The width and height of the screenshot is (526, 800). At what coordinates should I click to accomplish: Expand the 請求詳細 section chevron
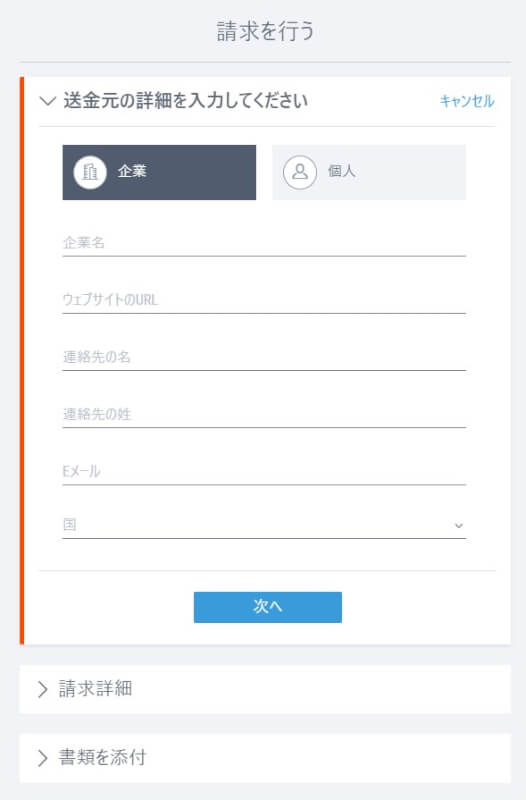pos(43,689)
